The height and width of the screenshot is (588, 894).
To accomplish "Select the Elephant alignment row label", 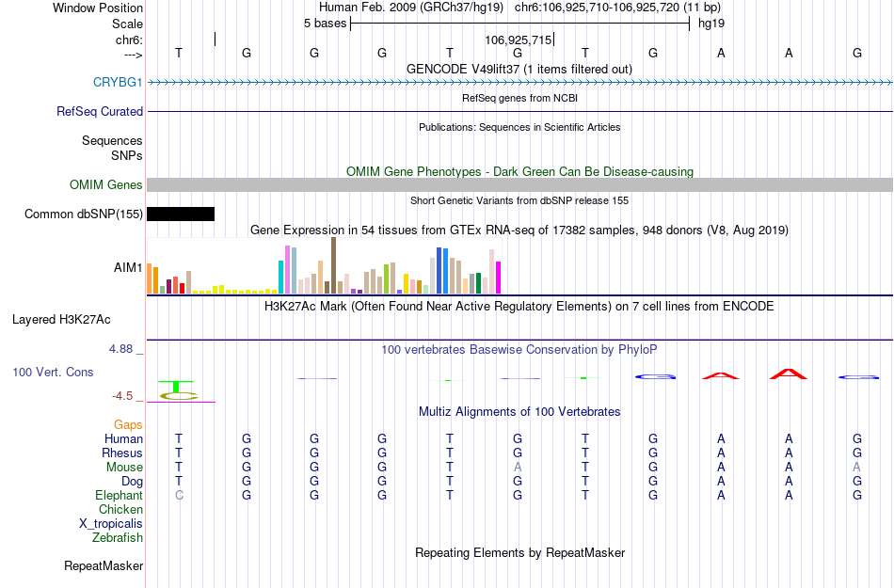I will tap(119, 496).
